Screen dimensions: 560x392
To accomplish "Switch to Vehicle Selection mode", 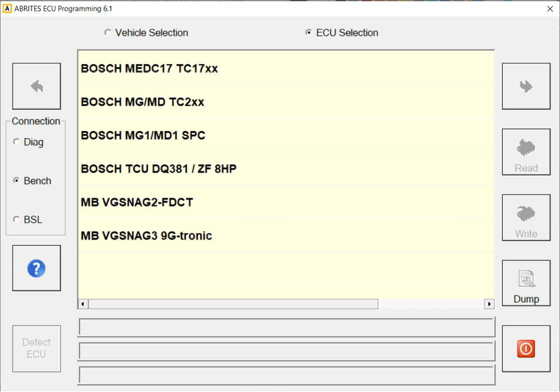I will [107, 33].
